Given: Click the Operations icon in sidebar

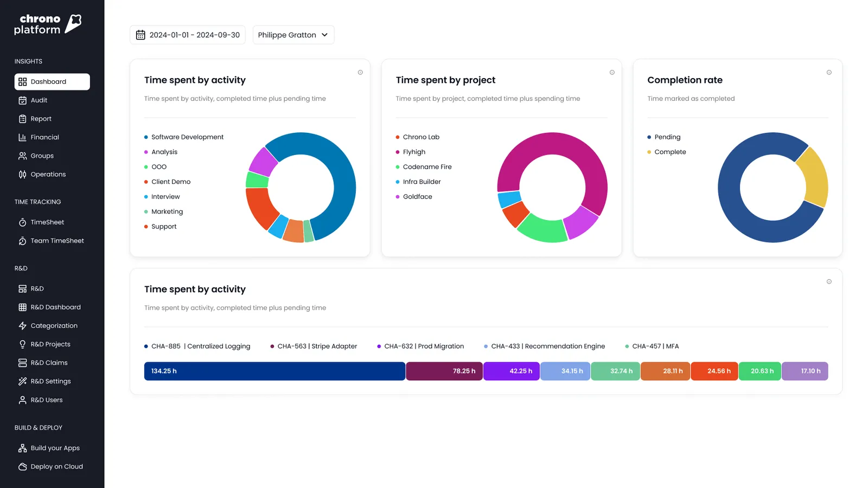Looking at the screenshot, I should click(x=22, y=174).
